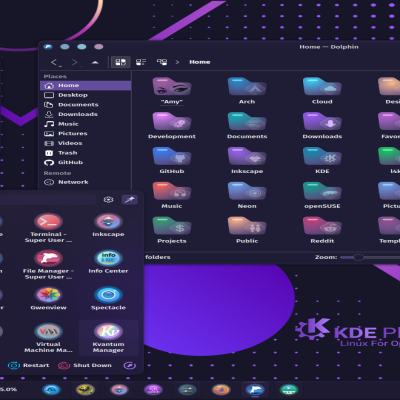Image resolution: width=400 pixels, height=400 pixels.
Task: Switch Dolphin to compact view mode
Action: point(141,62)
